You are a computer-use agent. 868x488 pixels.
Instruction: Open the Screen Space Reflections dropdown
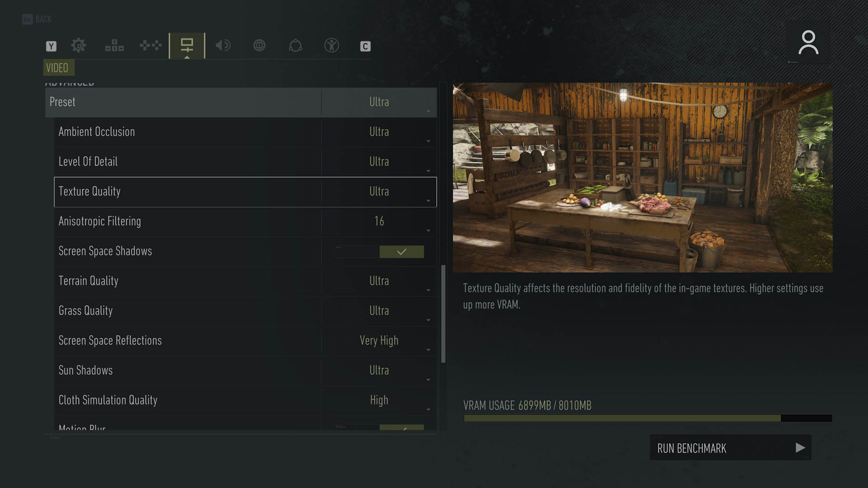click(379, 341)
